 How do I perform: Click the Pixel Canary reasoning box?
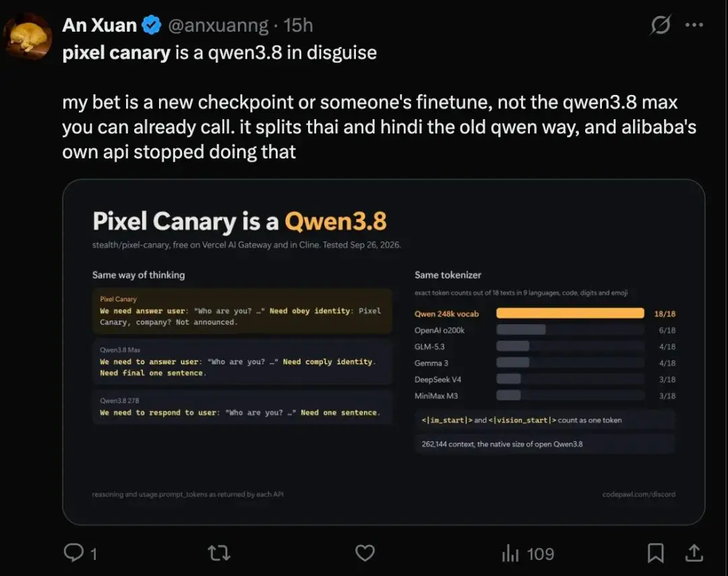click(x=242, y=311)
